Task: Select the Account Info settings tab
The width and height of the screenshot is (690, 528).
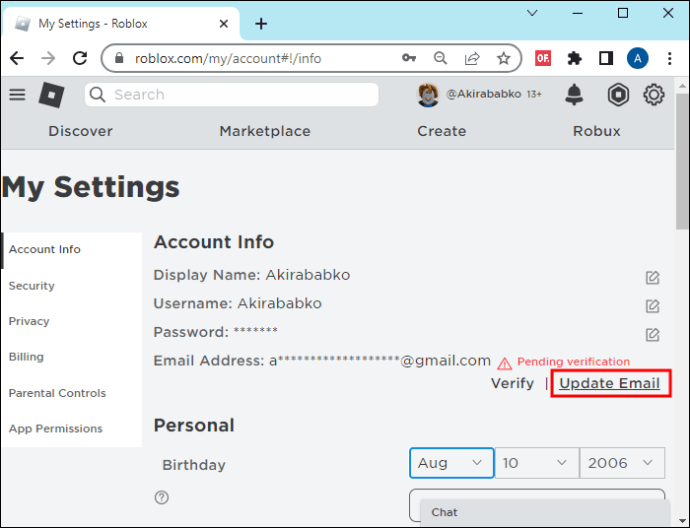Action: click(x=72, y=249)
